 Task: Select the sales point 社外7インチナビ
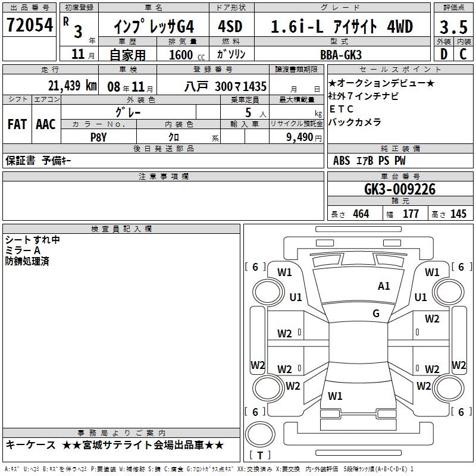[x=363, y=96]
